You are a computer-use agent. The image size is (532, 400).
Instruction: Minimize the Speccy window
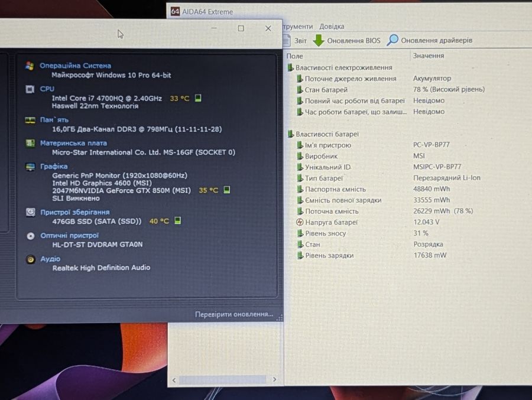tap(214, 28)
